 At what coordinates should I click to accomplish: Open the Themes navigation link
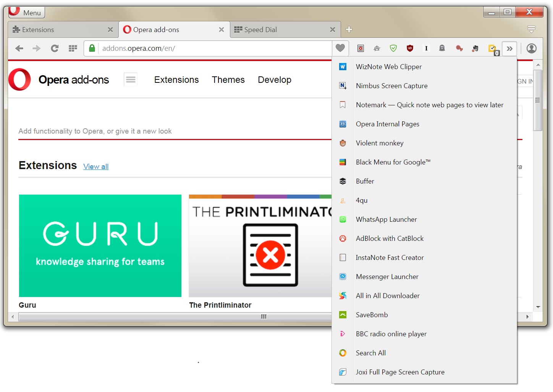[228, 80]
